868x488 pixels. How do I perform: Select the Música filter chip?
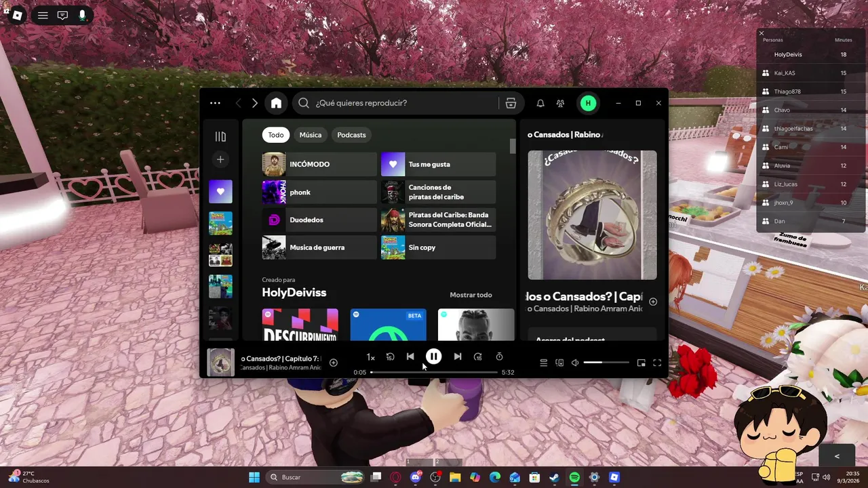[311, 135]
